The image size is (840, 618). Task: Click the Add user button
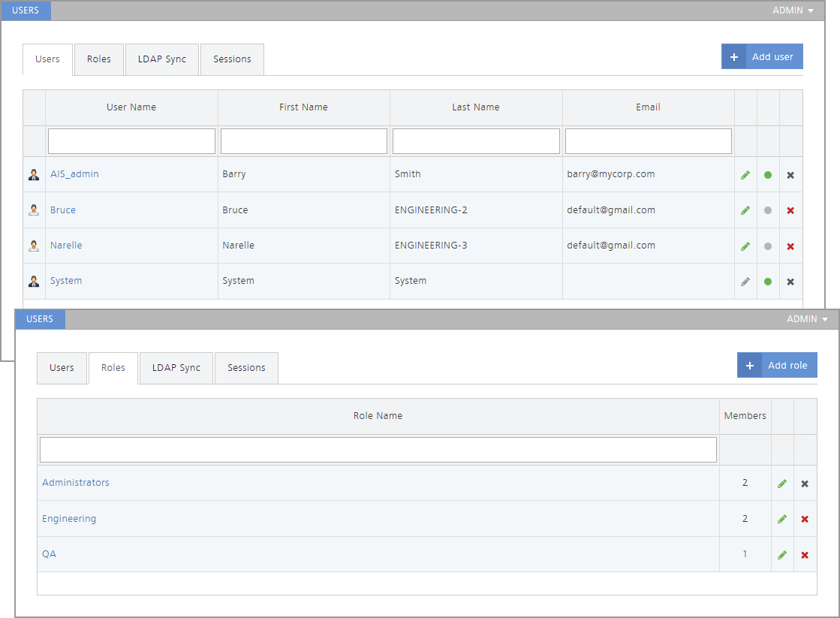tap(762, 57)
